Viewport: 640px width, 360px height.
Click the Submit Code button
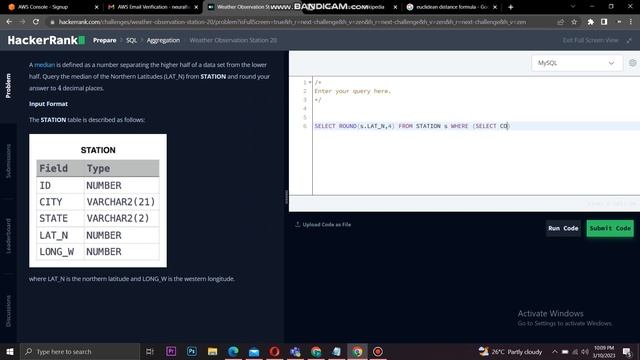pos(610,228)
